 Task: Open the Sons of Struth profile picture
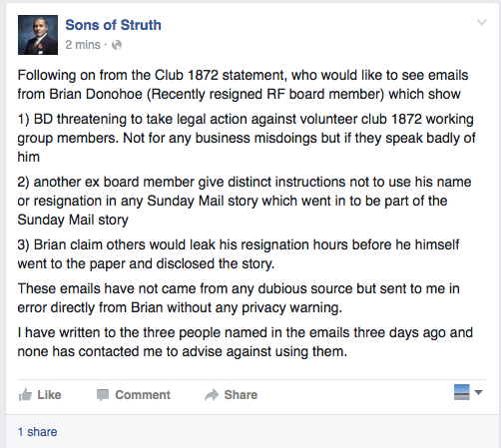click(x=38, y=35)
